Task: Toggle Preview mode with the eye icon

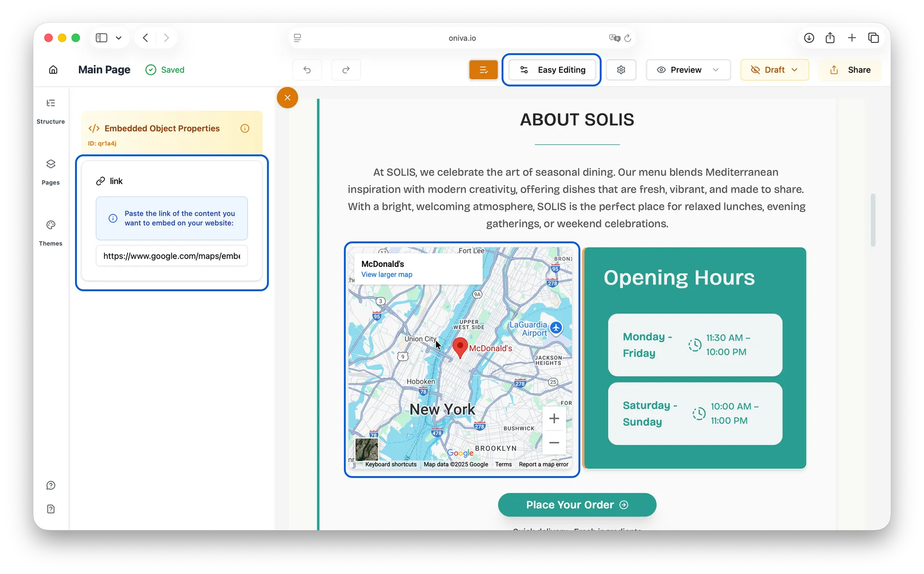Action: [663, 69]
